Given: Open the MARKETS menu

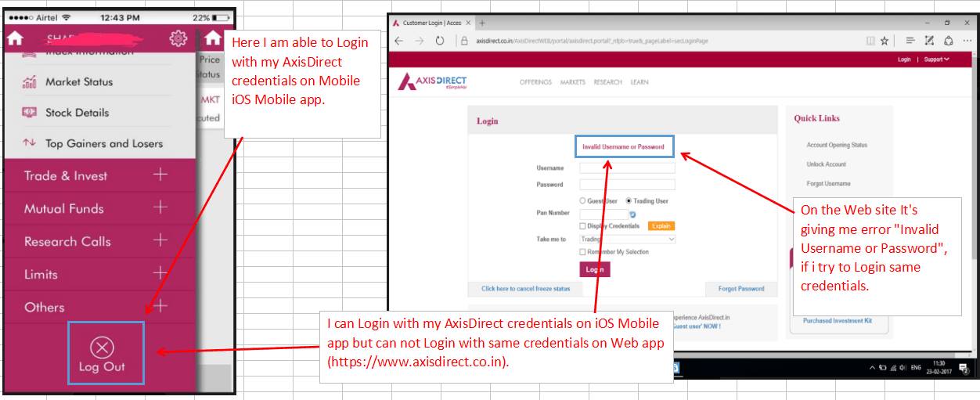Looking at the screenshot, I should click(572, 82).
